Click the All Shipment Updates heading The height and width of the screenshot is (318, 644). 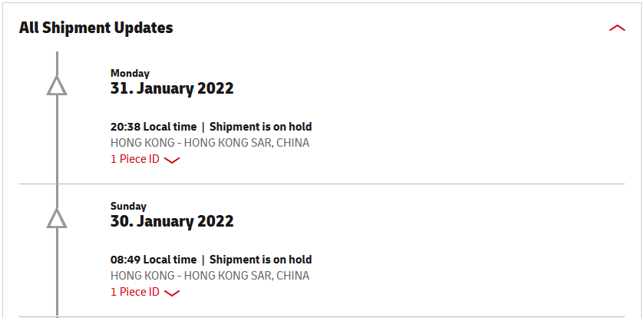coord(96,28)
